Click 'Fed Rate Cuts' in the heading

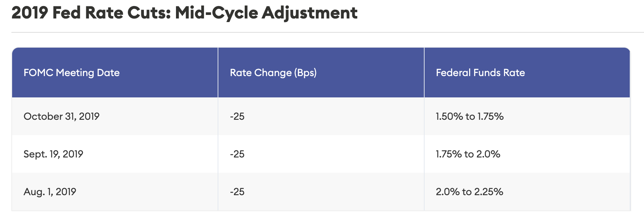click(108, 13)
